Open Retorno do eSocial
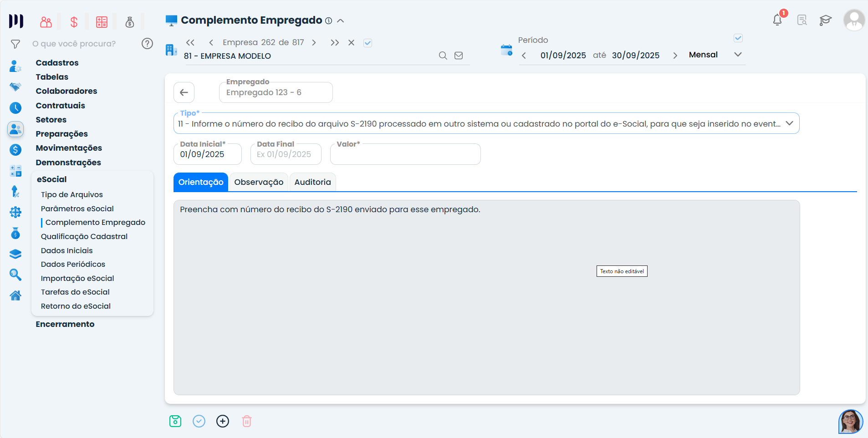The image size is (868, 438). (x=76, y=306)
